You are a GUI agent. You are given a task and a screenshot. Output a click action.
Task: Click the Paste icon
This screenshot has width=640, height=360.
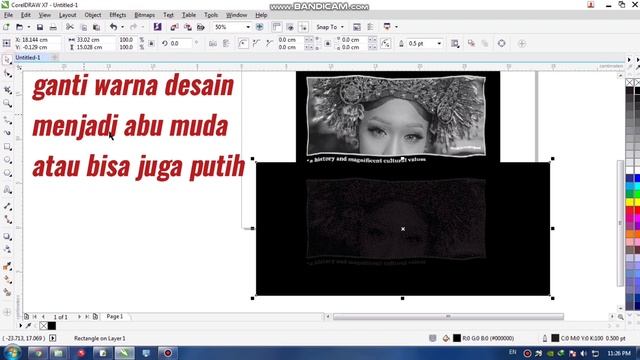(97, 27)
